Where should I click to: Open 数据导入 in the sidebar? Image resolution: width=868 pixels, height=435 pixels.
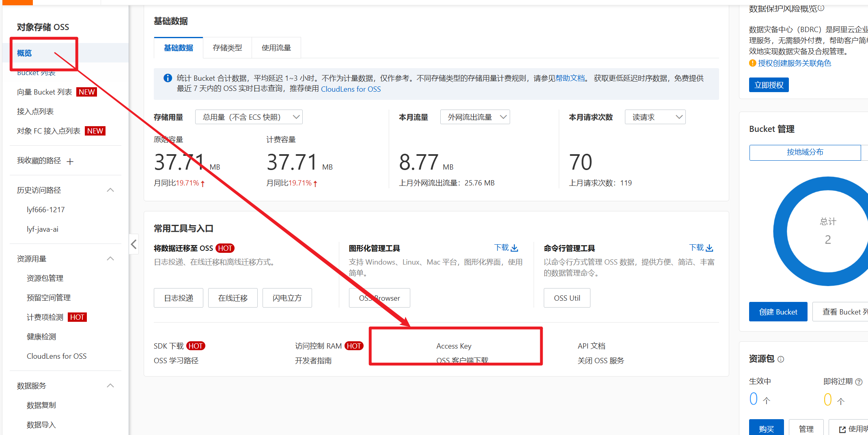coord(41,425)
